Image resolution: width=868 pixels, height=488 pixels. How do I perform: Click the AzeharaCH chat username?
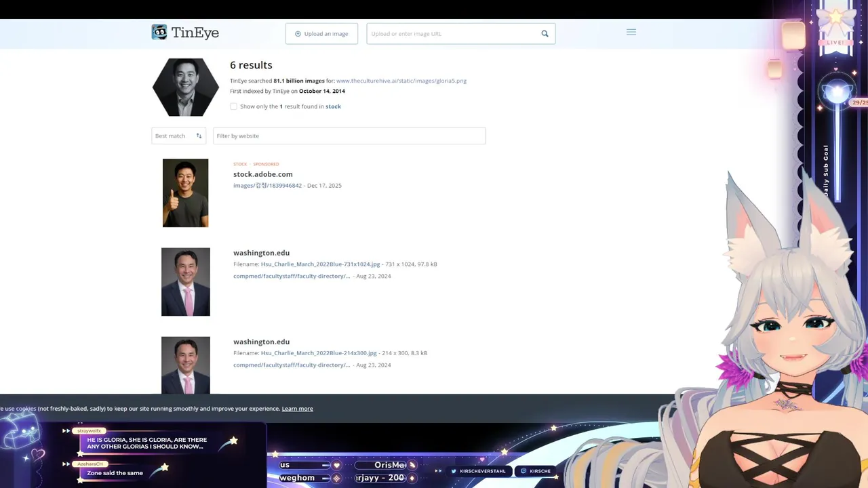(x=90, y=464)
